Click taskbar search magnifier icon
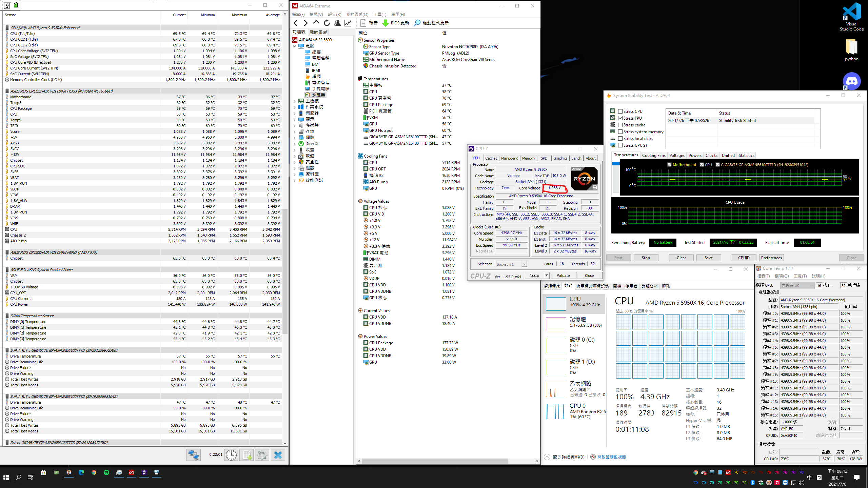Image resolution: width=868 pixels, height=488 pixels. [x=18, y=477]
